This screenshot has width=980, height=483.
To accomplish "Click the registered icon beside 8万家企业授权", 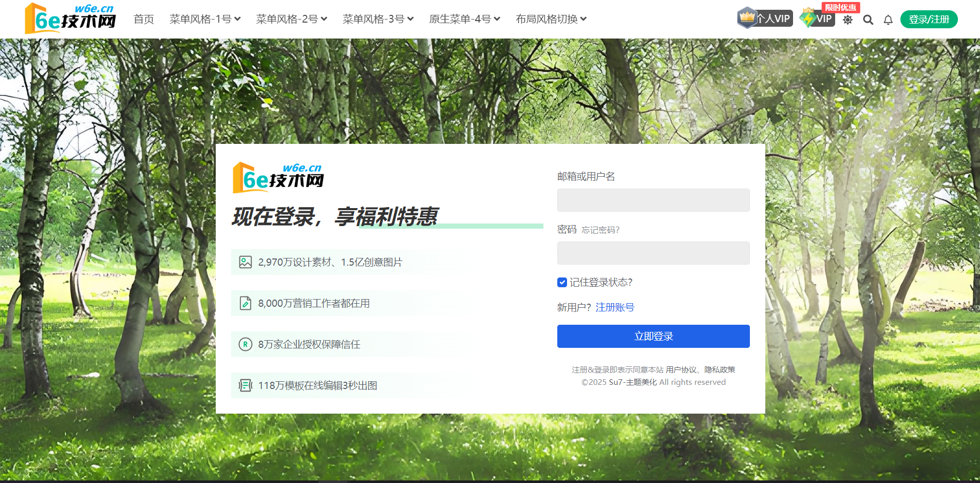I will [246, 344].
